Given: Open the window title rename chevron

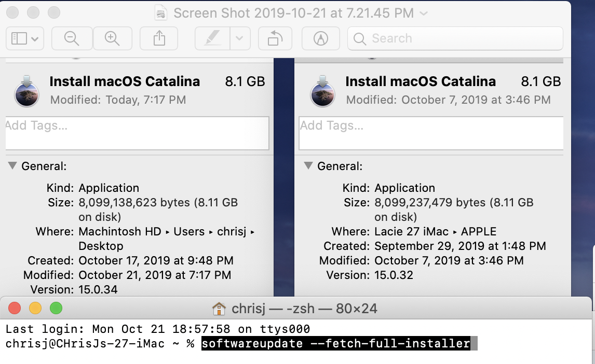Looking at the screenshot, I should point(424,13).
